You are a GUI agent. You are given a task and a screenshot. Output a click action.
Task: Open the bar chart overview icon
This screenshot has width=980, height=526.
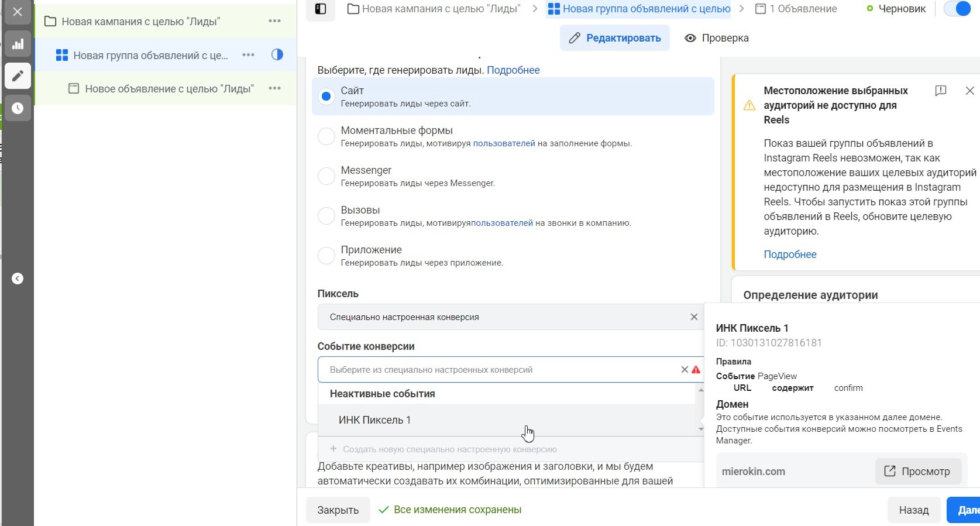18,44
